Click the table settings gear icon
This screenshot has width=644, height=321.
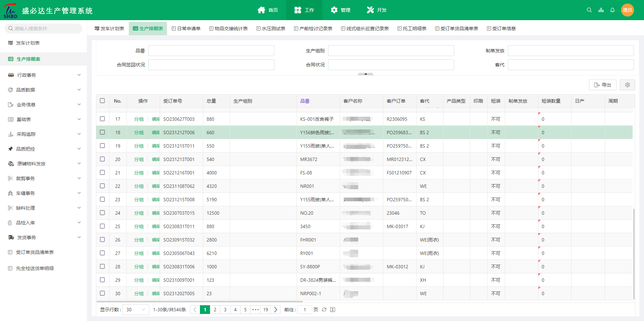tap(627, 85)
